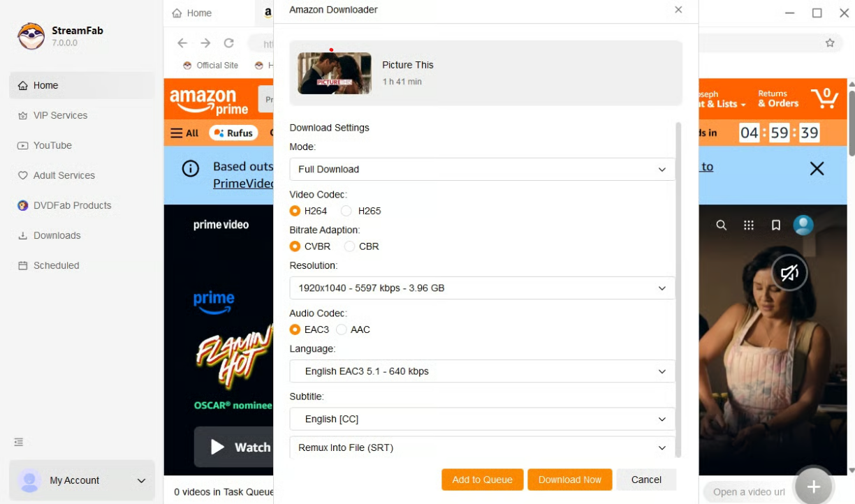Go to Downloads in sidebar
The height and width of the screenshot is (504, 855).
[x=82, y=235]
